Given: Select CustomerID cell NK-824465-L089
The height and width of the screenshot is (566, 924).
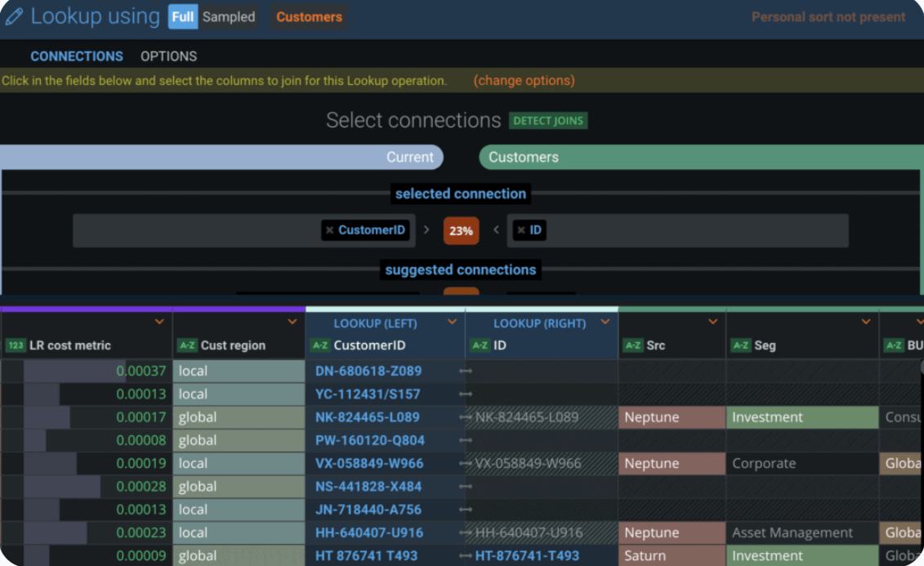Looking at the screenshot, I should pos(385,417).
